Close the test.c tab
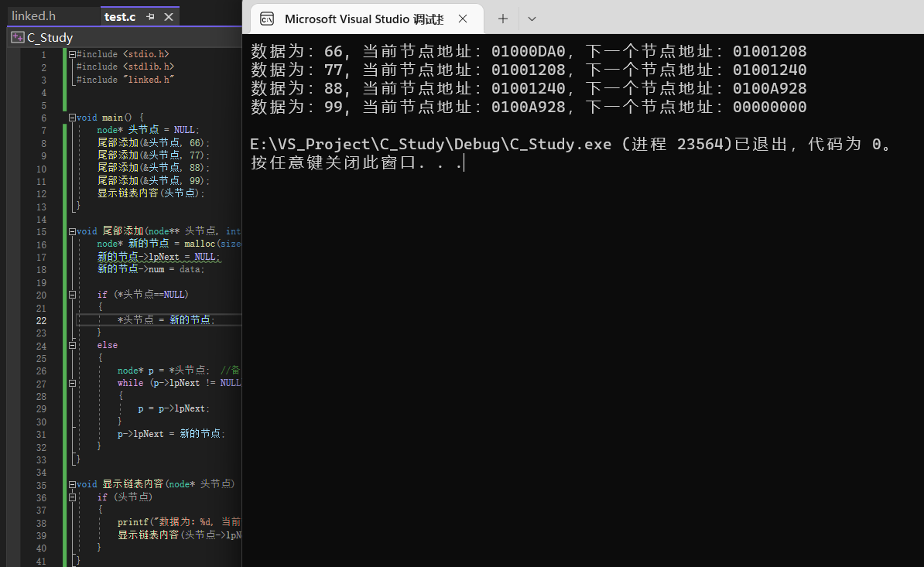 (x=169, y=15)
